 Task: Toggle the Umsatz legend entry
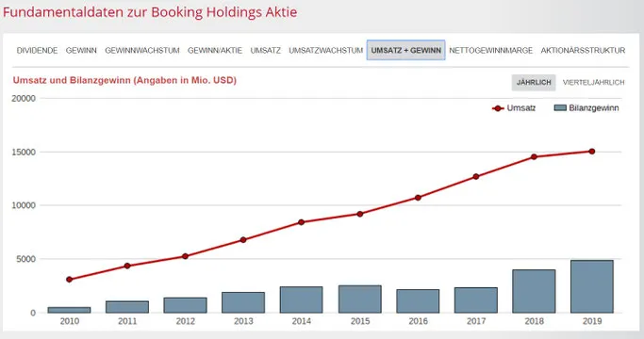[514, 108]
